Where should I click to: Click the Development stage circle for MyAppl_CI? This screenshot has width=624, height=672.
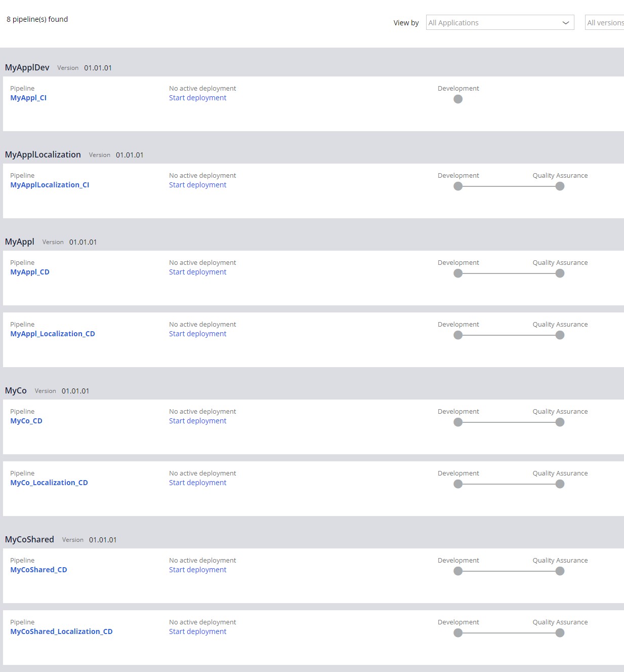(x=458, y=99)
